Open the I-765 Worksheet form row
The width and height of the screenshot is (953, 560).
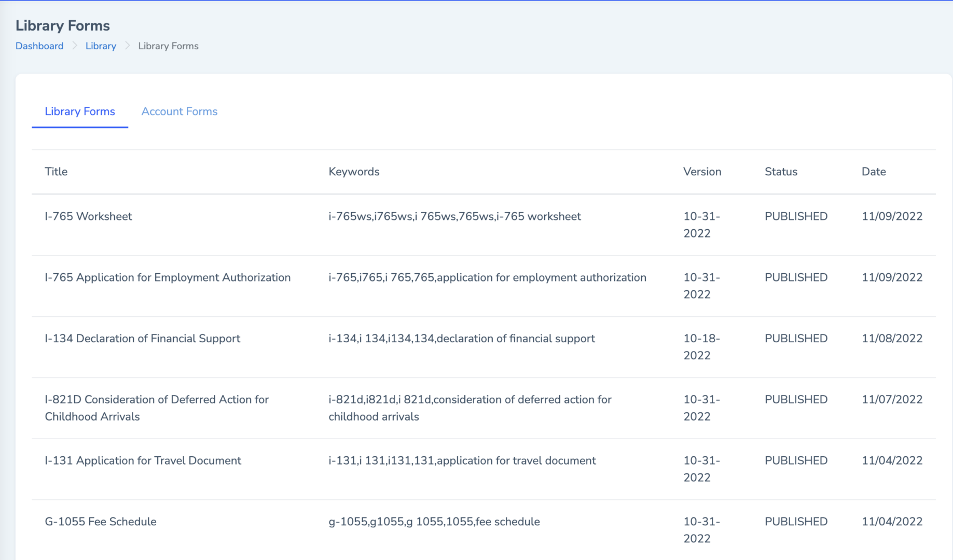tap(88, 216)
